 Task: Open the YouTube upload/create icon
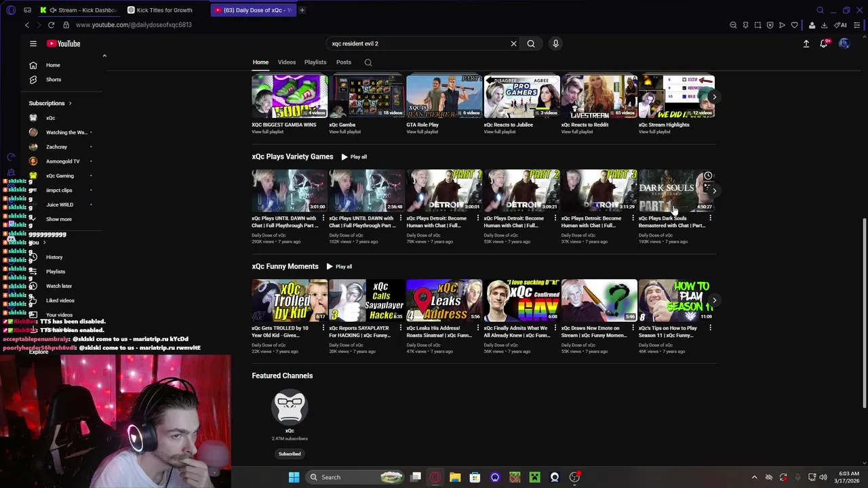pyautogui.click(x=806, y=43)
